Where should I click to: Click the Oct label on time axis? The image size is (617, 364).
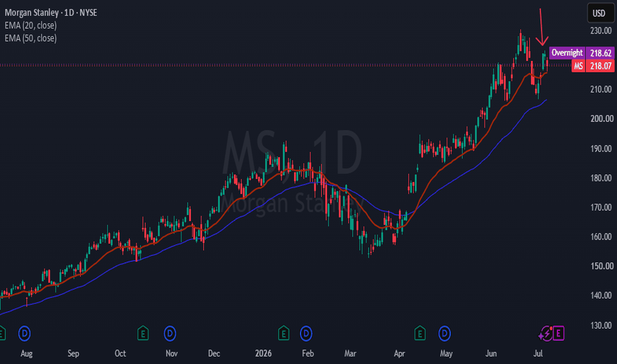pyautogui.click(x=120, y=353)
